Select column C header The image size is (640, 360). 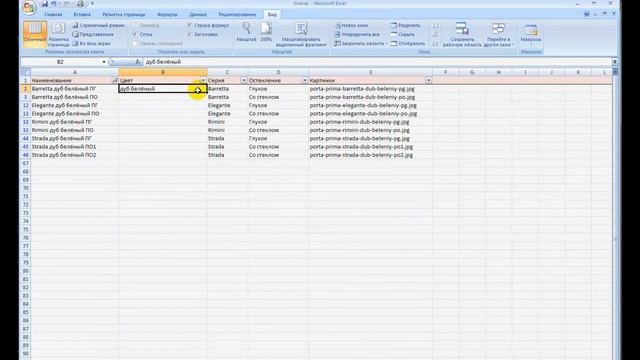(x=227, y=72)
